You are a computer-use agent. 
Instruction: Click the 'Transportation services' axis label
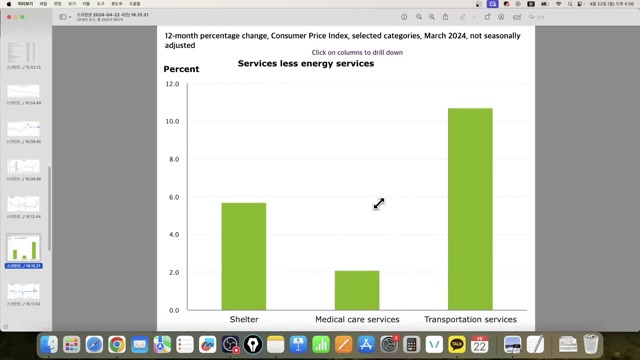click(x=470, y=319)
